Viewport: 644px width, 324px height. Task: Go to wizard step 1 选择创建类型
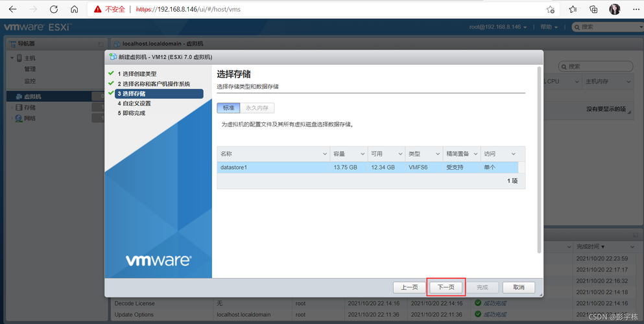[x=137, y=74]
